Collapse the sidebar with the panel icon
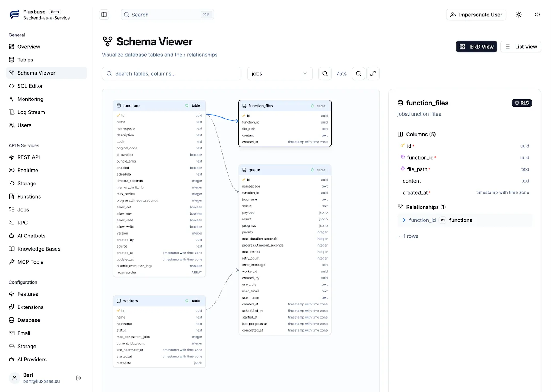The image size is (553, 392). [104, 14]
